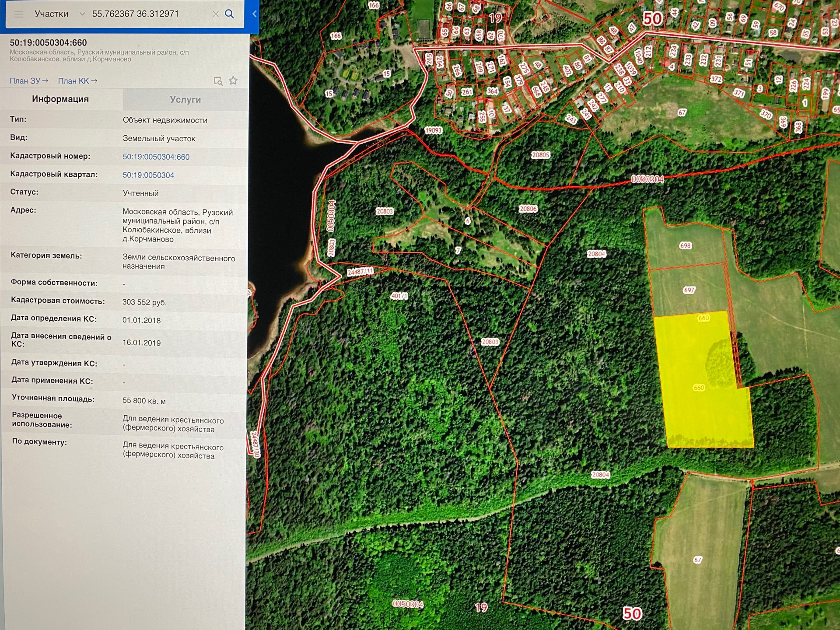Image resolution: width=840 pixels, height=630 pixels.
Task: Open the hamburger menu in search bar
Action: 18,14
